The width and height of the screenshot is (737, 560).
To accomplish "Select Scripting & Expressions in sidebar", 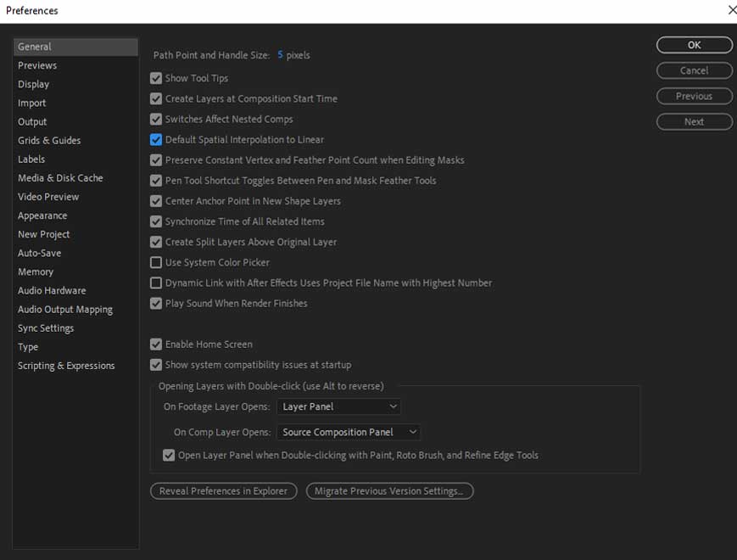I will click(66, 366).
